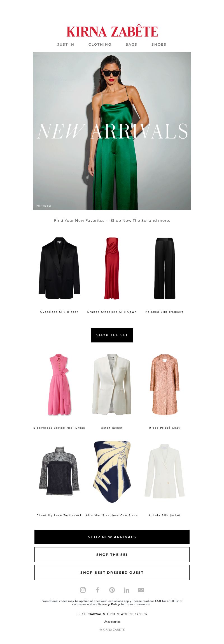This screenshot has width=224, height=644.
Task: Open the New Arrivals hero image
Action: coord(112,131)
